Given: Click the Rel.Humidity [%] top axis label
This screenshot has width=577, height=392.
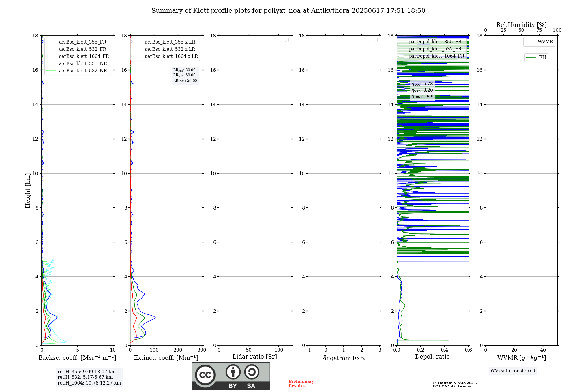Looking at the screenshot, I should click(521, 25).
